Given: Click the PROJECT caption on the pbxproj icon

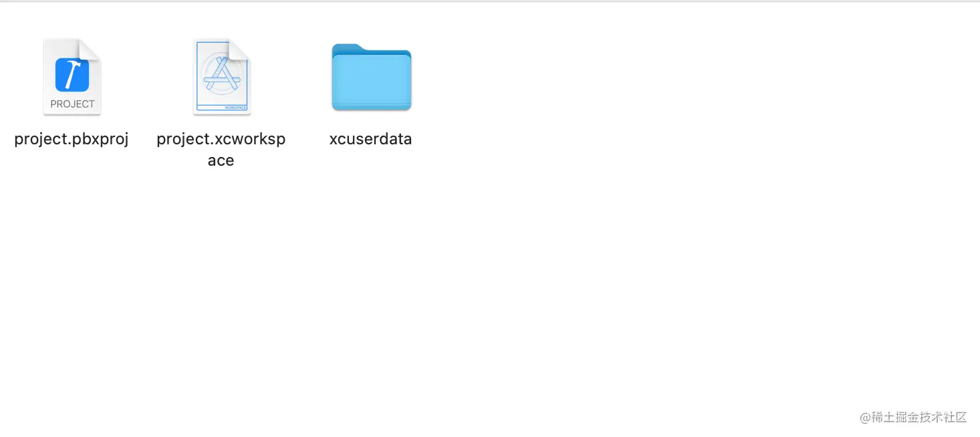Looking at the screenshot, I should pyautogui.click(x=72, y=104).
